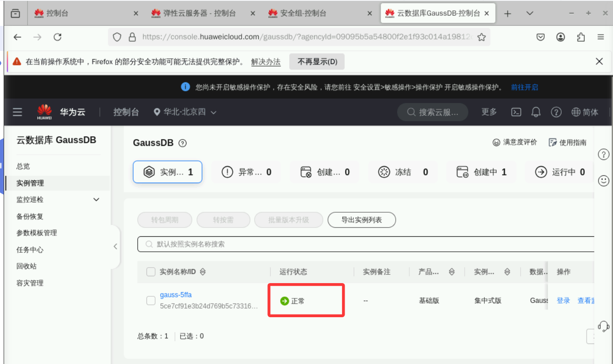Click the padlock site info icon

132,37
